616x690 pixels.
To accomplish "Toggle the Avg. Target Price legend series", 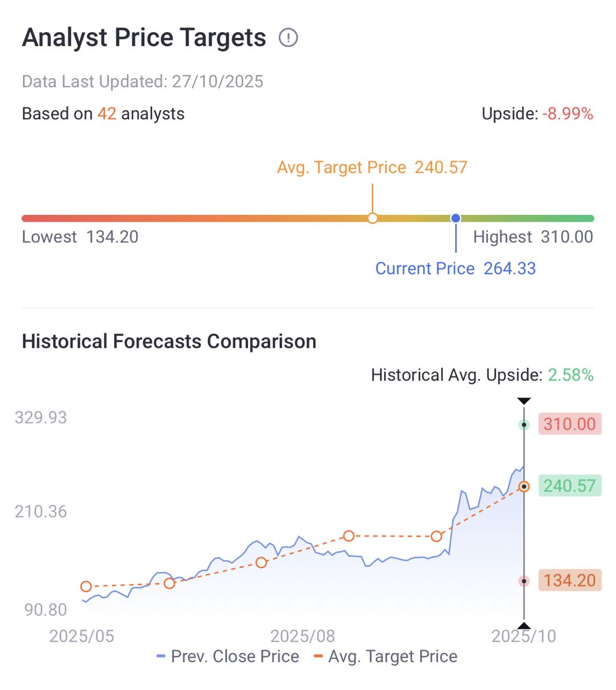I will tap(386, 656).
